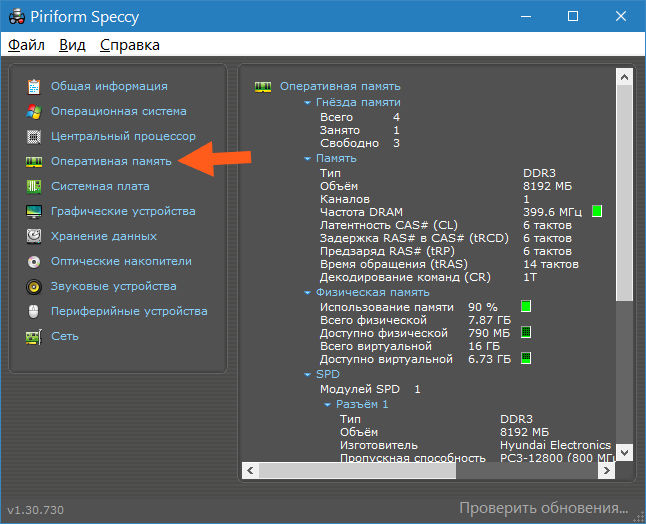Image resolution: width=646 pixels, height=524 pixels.
Task: Open Сеть section
Action: tap(65, 337)
